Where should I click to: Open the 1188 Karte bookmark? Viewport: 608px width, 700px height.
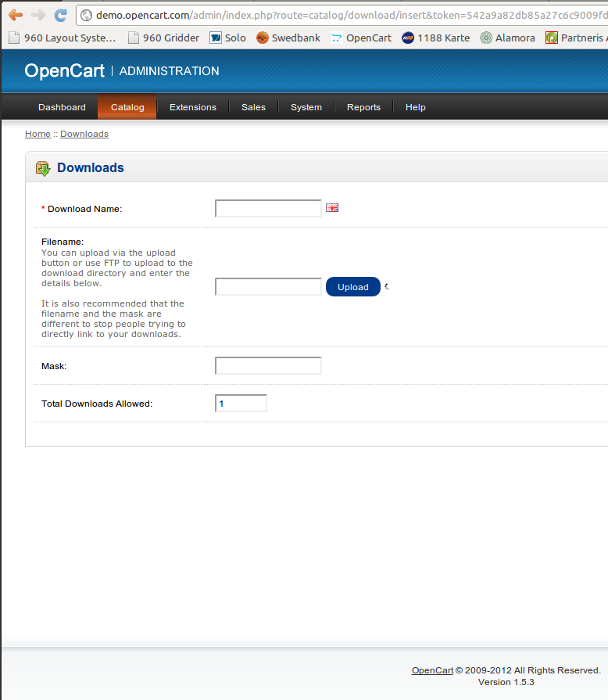click(436, 38)
